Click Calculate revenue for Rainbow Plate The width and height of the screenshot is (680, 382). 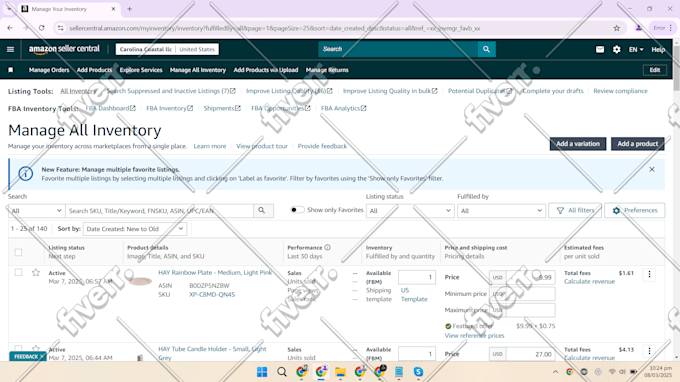(x=589, y=281)
